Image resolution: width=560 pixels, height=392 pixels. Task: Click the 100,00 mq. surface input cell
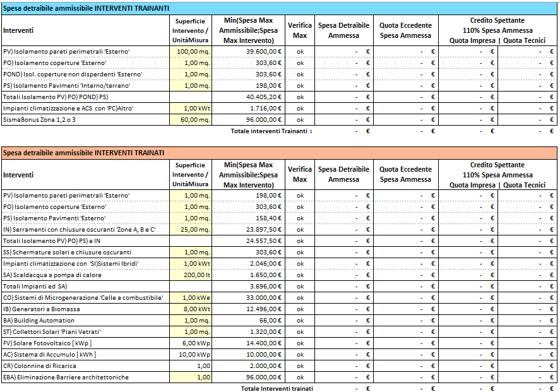pos(191,51)
